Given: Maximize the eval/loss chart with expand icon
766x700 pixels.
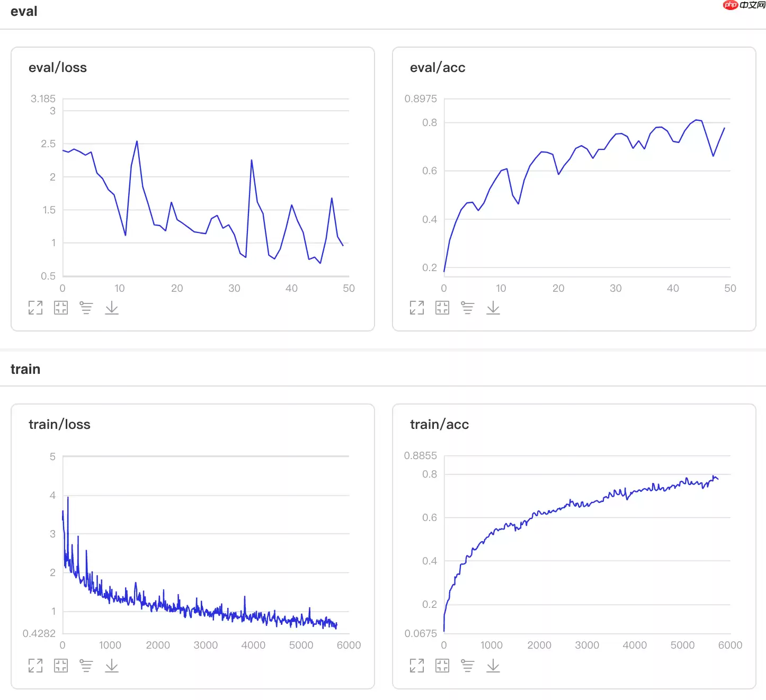Looking at the screenshot, I should [x=35, y=308].
